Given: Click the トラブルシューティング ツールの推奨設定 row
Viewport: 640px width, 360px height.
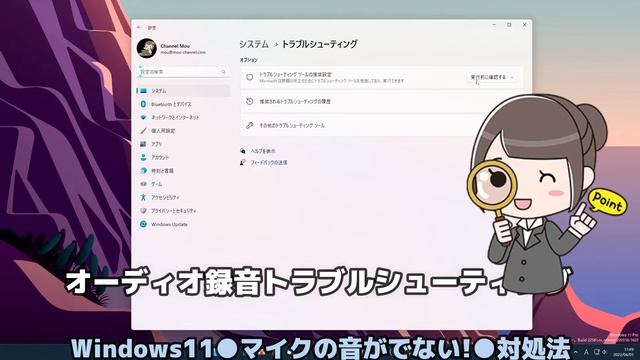Looking at the screenshot, I should point(382,78).
